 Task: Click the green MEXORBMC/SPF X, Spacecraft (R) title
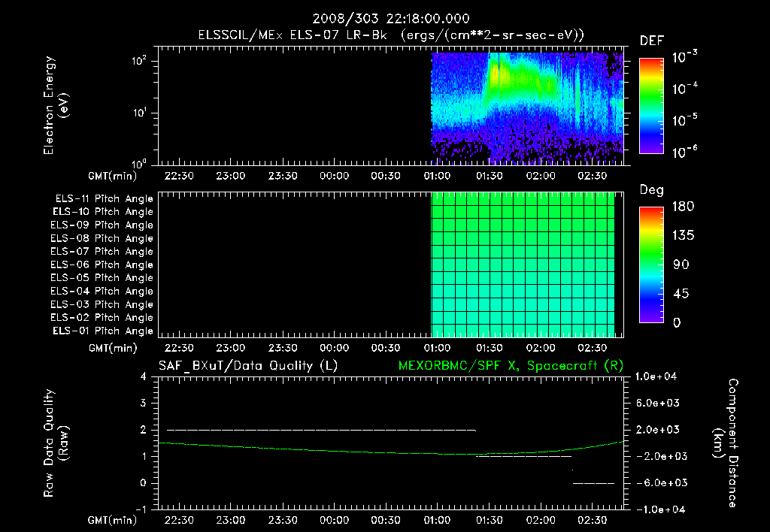[511, 366]
